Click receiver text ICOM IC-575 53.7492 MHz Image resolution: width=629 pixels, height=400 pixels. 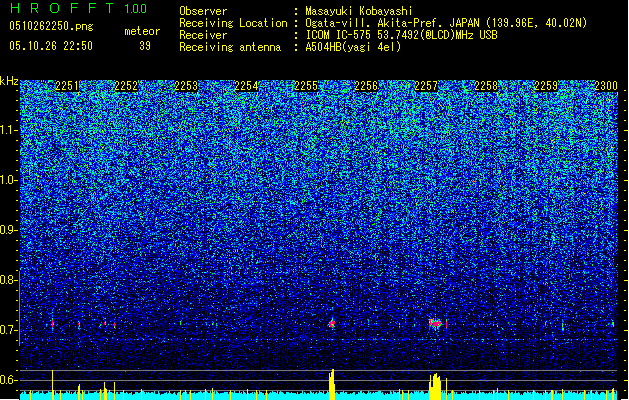(x=401, y=35)
